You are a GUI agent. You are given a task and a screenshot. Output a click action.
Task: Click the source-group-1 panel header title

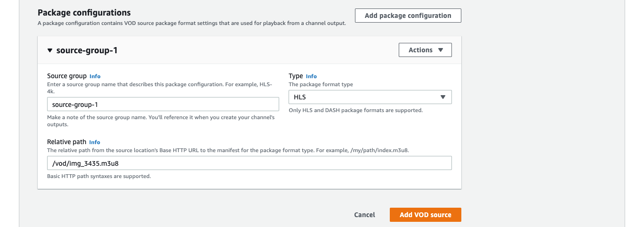coord(87,50)
